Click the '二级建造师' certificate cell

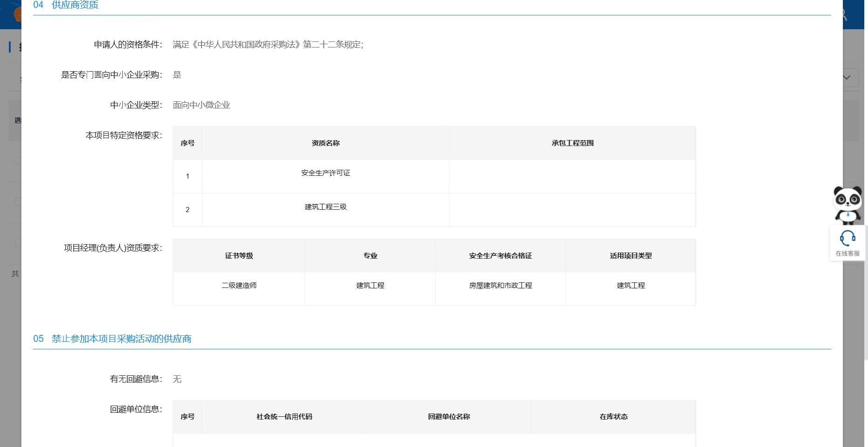239,286
